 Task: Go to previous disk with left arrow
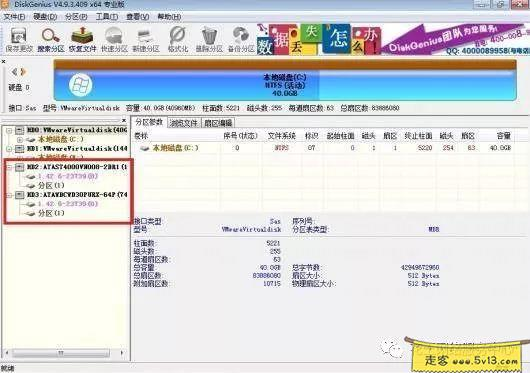click(15, 72)
